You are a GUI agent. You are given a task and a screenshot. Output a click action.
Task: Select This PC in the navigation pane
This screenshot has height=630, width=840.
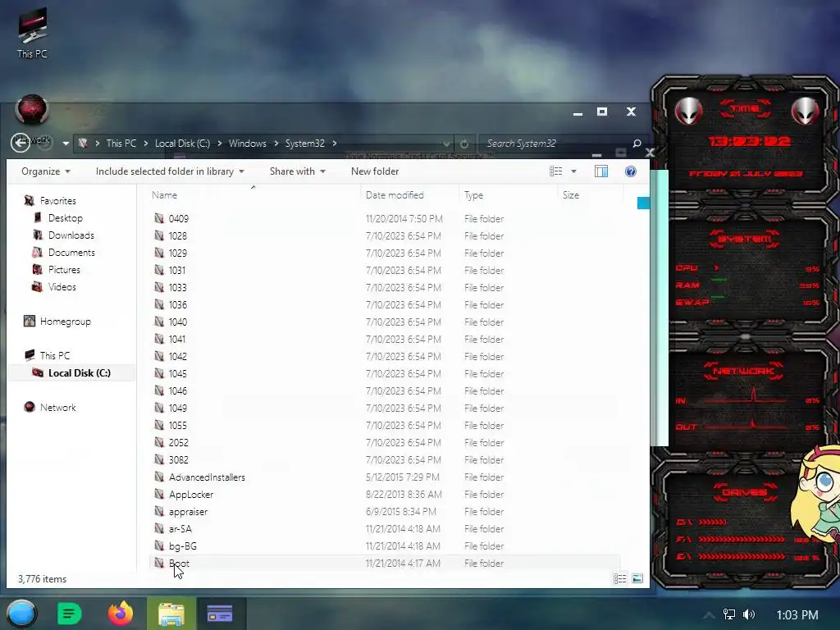pos(47,356)
